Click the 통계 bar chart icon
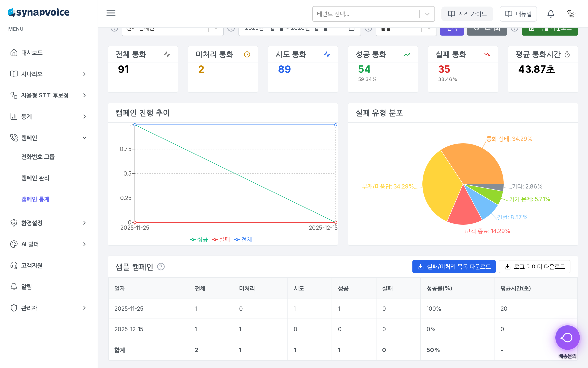Image resolution: width=588 pixels, height=368 pixels. tap(14, 117)
